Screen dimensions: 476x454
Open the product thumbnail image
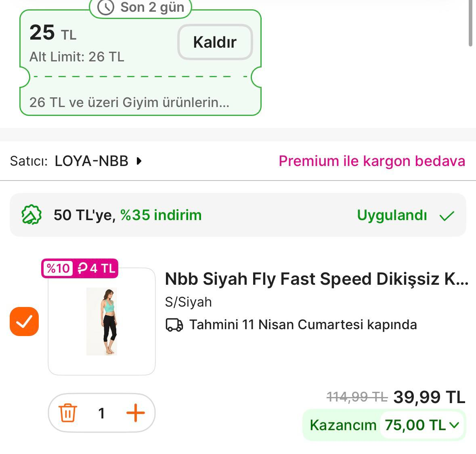point(102,322)
